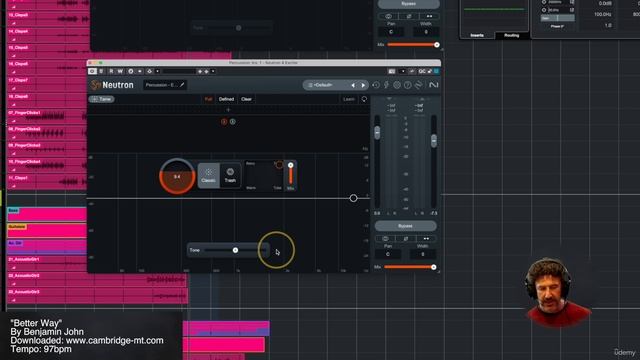
Task: Click the Write automation W button
Action: point(120,71)
